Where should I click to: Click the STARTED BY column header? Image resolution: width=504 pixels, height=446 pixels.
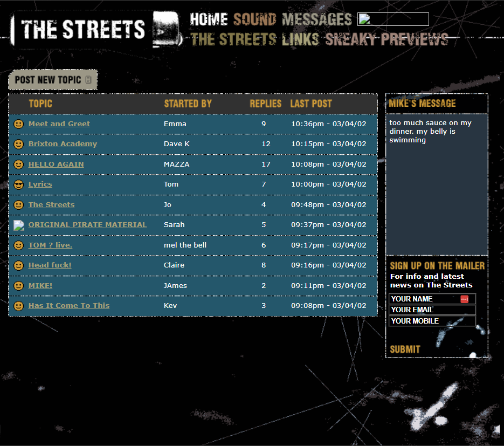[x=188, y=104]
